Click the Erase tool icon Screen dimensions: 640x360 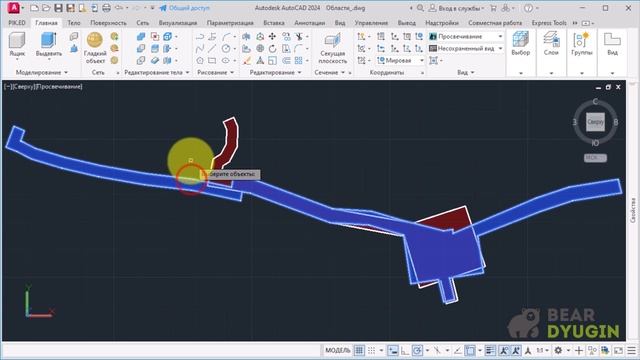pos(247,60)
